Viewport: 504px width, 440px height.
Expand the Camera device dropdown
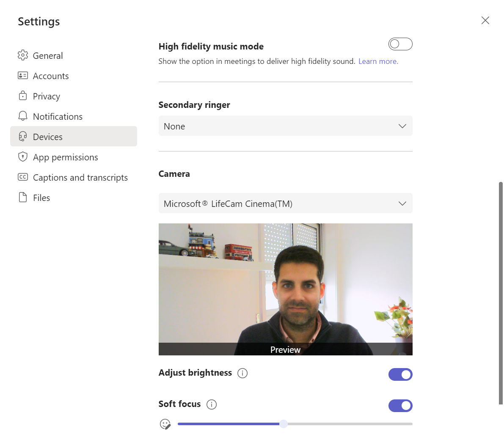point(285,203)
